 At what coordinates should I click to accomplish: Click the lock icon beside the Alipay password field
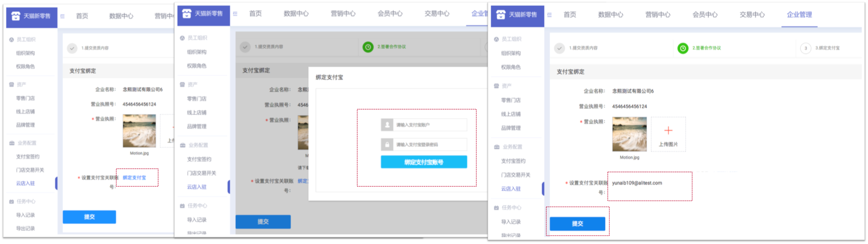(x=387, y=145)
